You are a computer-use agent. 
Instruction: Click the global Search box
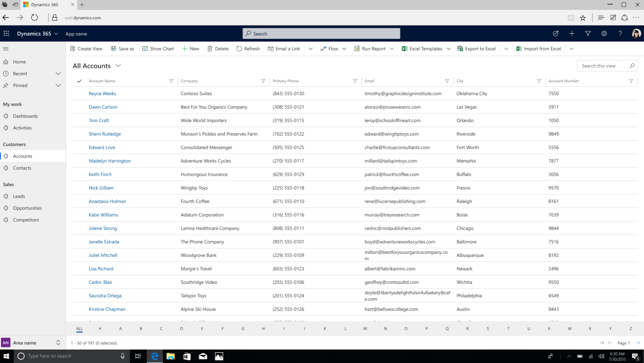pos(321,34)
